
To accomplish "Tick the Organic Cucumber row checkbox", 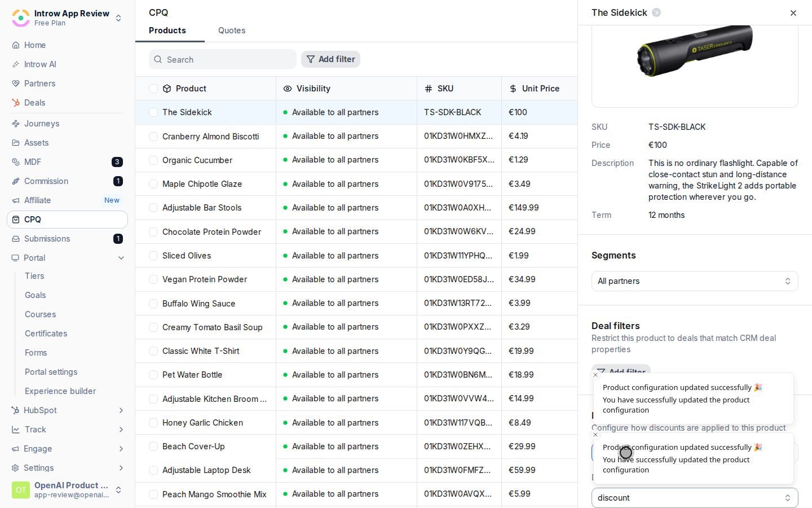I will (153, 160).
